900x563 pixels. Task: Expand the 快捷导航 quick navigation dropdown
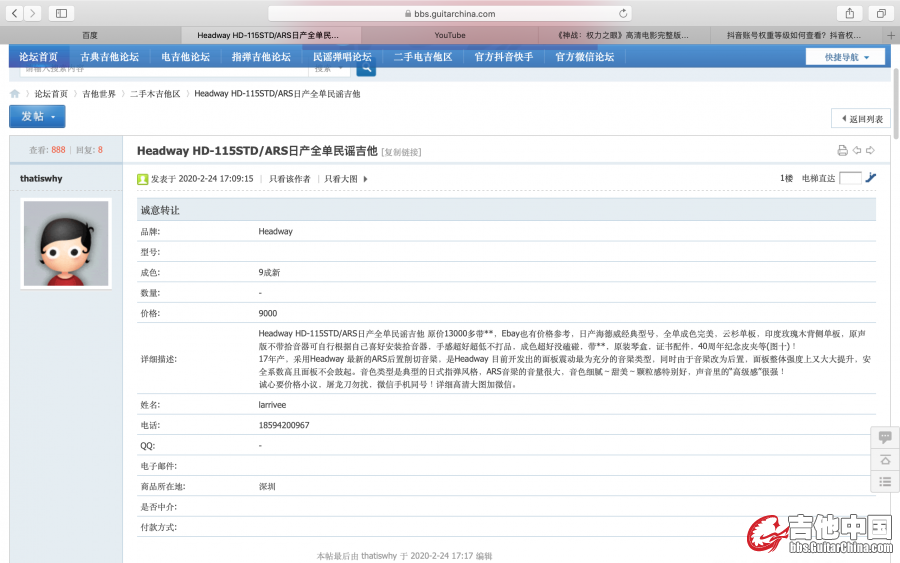(x=845, y=57)
